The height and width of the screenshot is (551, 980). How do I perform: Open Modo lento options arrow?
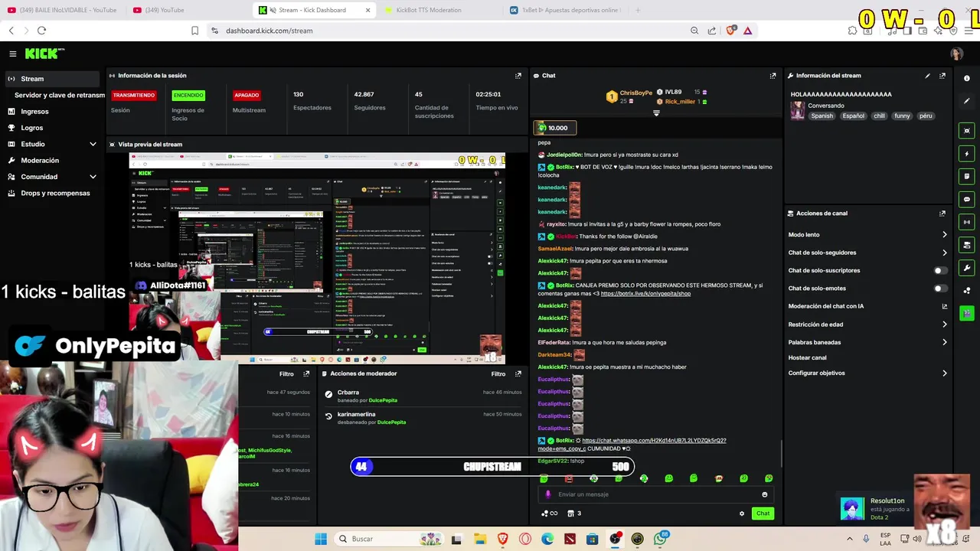point(944,235)
